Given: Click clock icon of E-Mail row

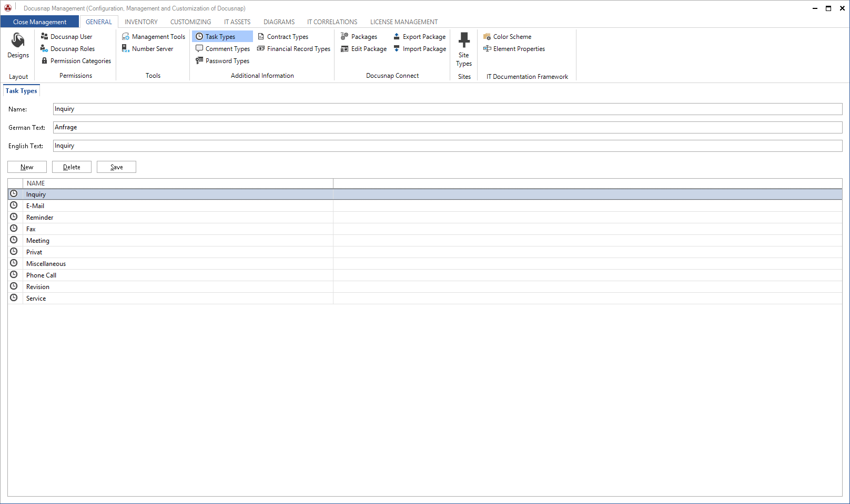Looking at the screenshot, I should pos(14,205).
